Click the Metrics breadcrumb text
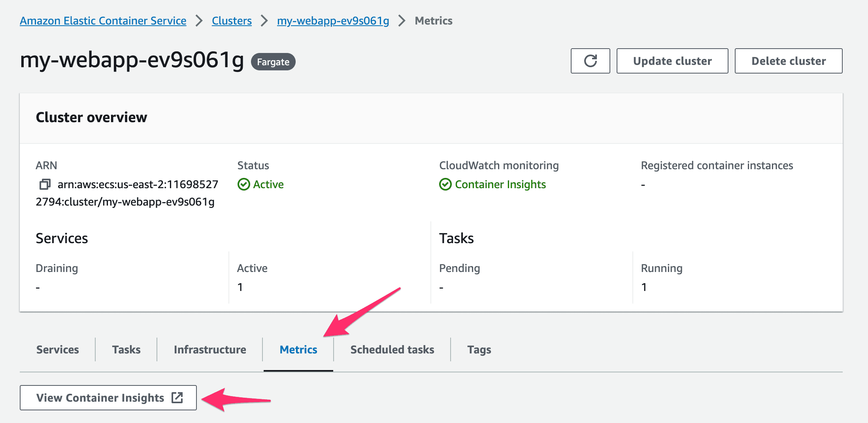 pyautogui.click(x=434, y=21)
